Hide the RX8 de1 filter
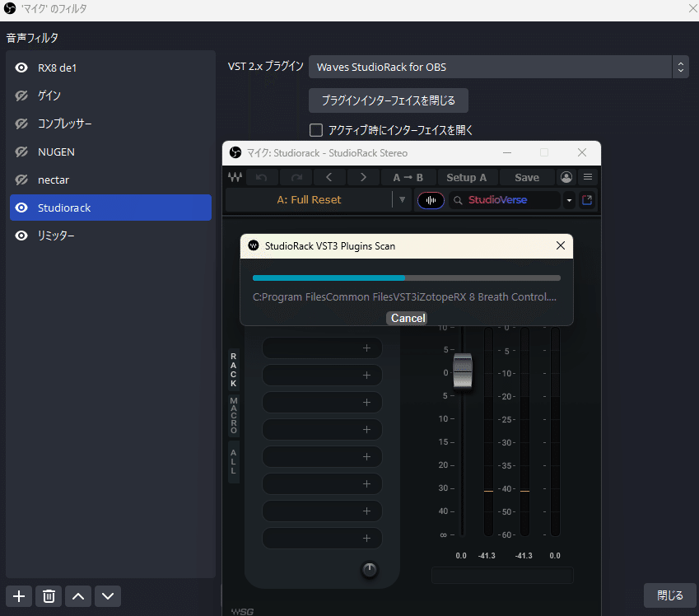This screenshot has height=616, width=699. 20,67
